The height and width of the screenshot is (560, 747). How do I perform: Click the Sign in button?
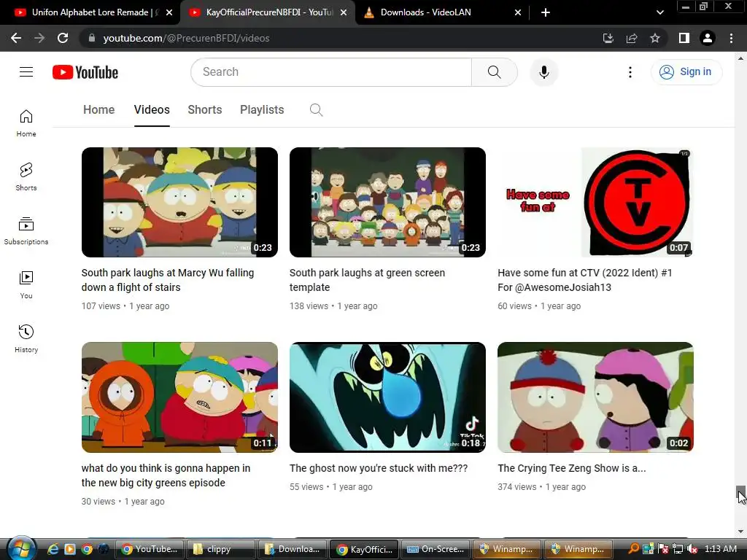(x=686, y=72)
